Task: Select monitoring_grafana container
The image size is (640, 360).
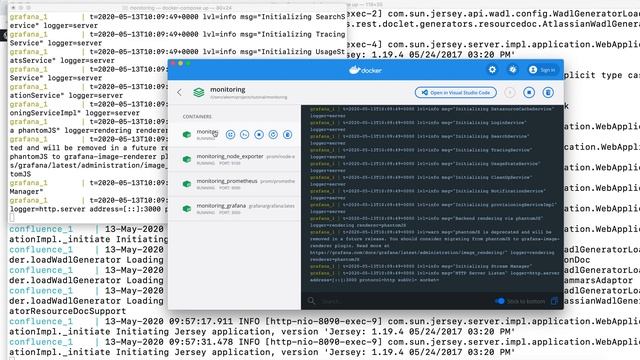Action: [x=234, y=209]
